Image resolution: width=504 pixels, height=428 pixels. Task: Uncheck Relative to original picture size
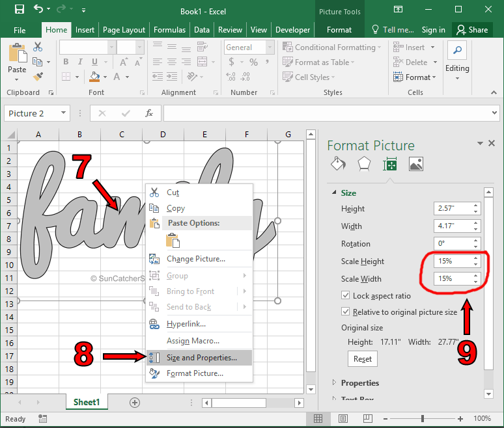[x=346, y=312]
